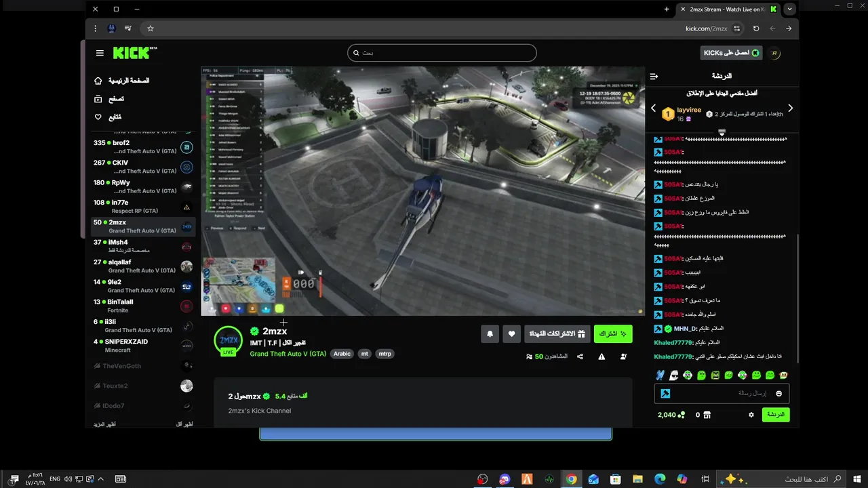This screenshot has height=488, width=868.
Task: Open the tab search dropdown arrow
Action: [x=790, y=9]
